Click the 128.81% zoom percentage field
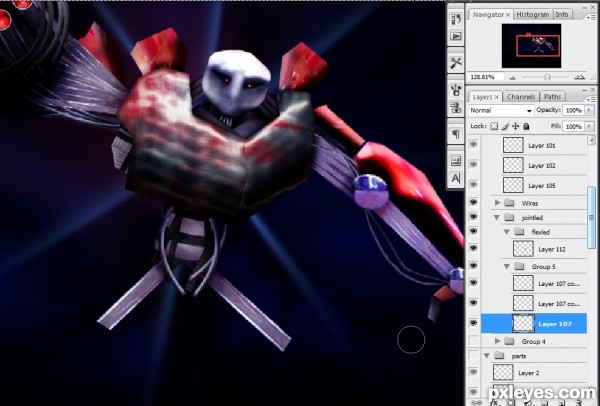 click(x=484, y=77)
